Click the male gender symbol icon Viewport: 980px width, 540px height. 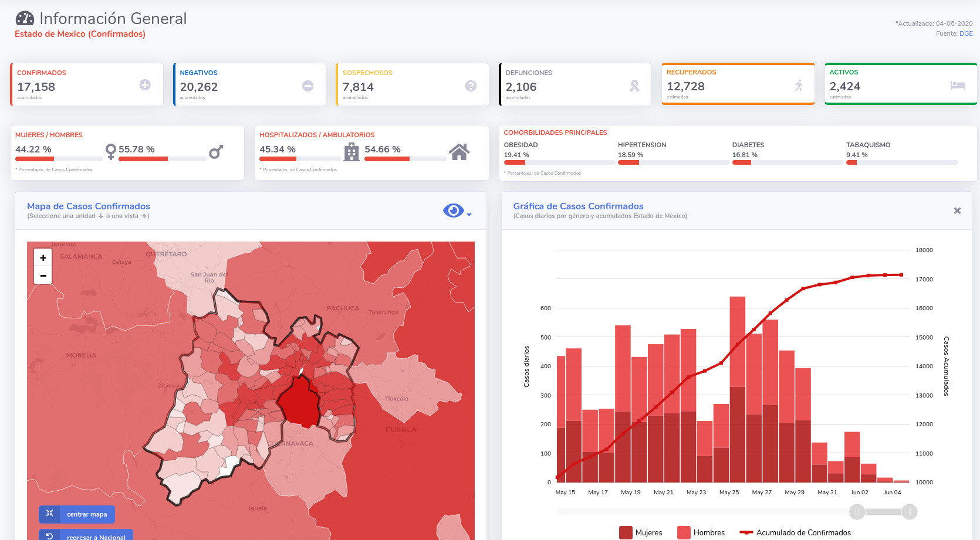[x=216, y=152]
